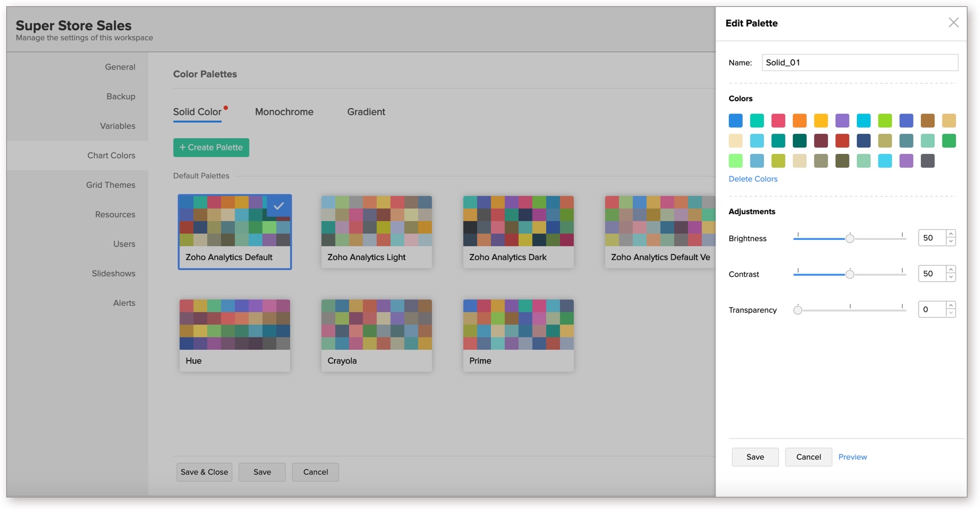Pick the orange swatch in top row

(x=799, y=121)
